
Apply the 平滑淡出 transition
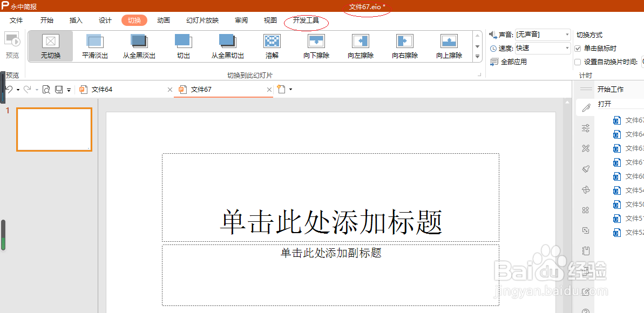click(x=95, y=46)
